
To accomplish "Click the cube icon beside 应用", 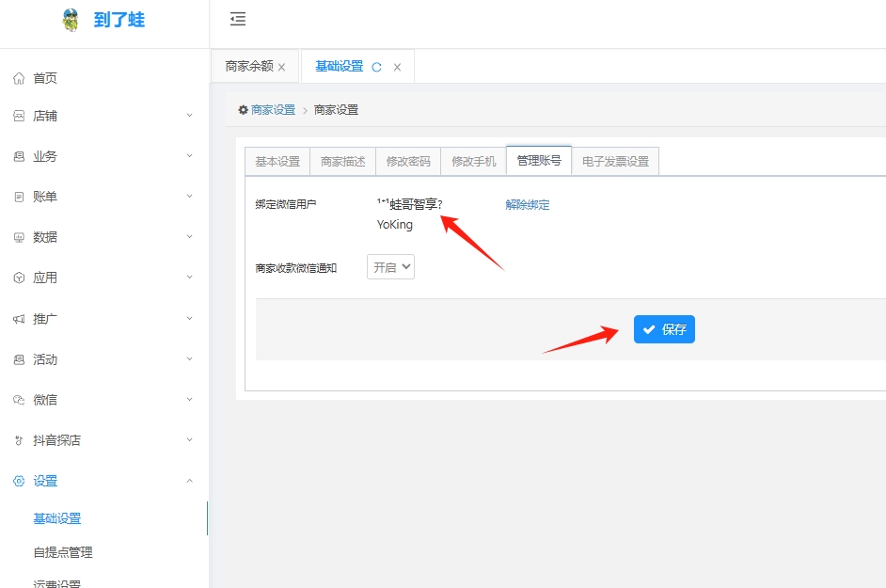I will coord(19,278).
